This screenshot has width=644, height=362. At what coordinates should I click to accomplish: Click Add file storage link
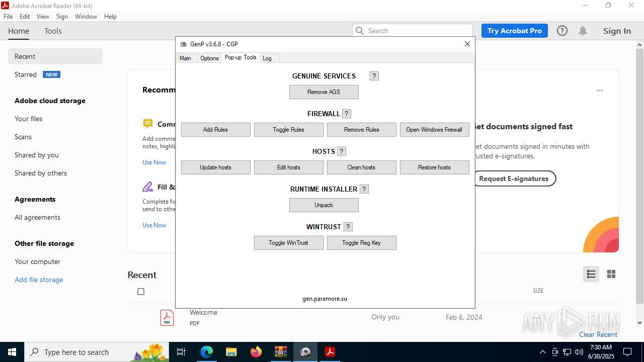pyautogui.click(x=39, y=280)
